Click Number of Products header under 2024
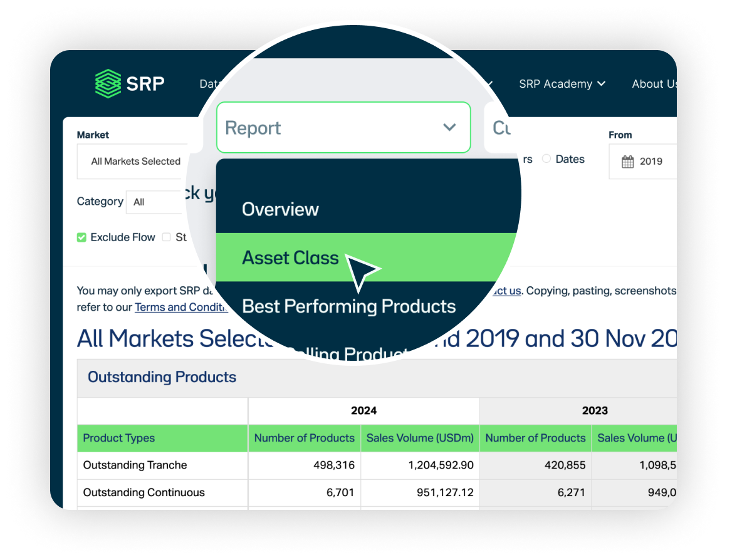Screen dimensions: 742x560 [305, 438]
